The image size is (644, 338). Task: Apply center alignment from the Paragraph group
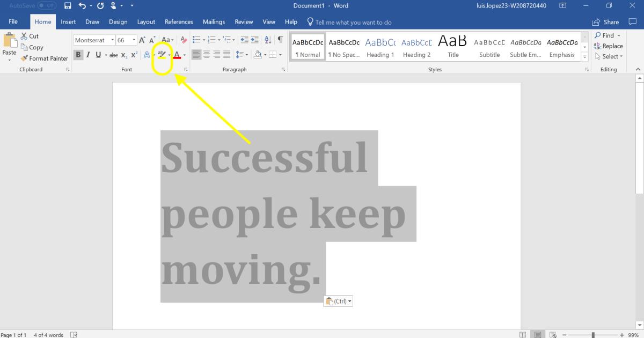207,54
